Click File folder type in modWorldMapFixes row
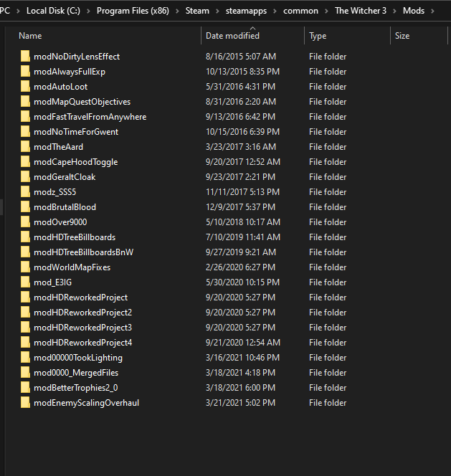This screenshot has width=451, height=476. click(x=328, y=267)
